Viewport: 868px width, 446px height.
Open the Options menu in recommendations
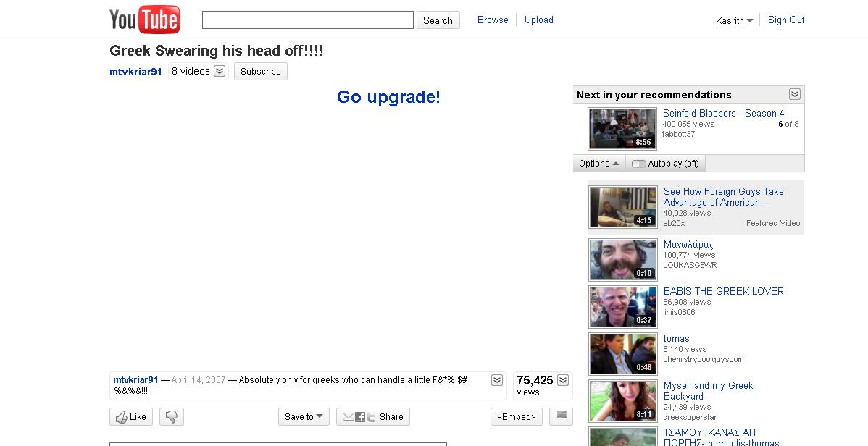(x=599, y=164)
